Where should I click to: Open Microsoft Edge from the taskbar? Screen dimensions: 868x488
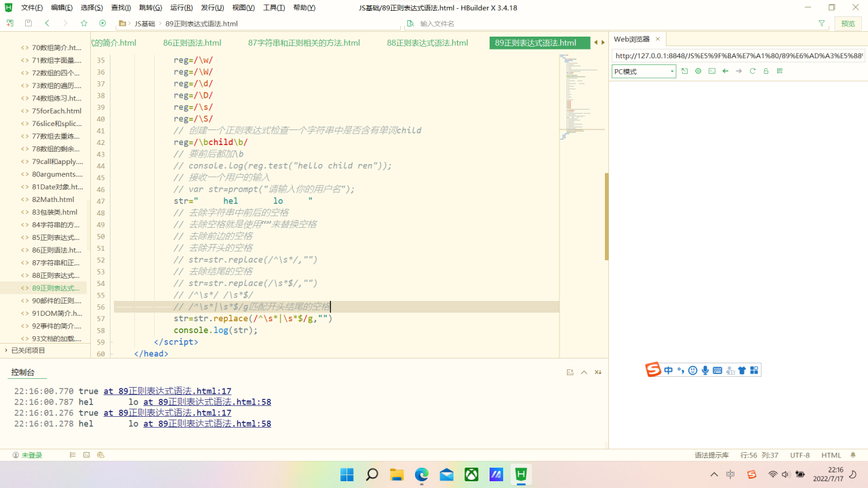(422, 474)
